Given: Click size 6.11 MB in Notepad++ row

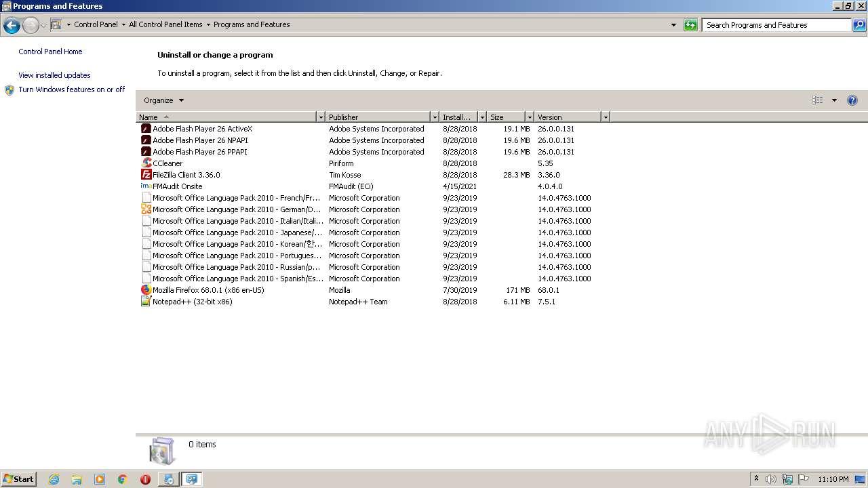Looking at the screenshot, I should [x=516, y=302].
